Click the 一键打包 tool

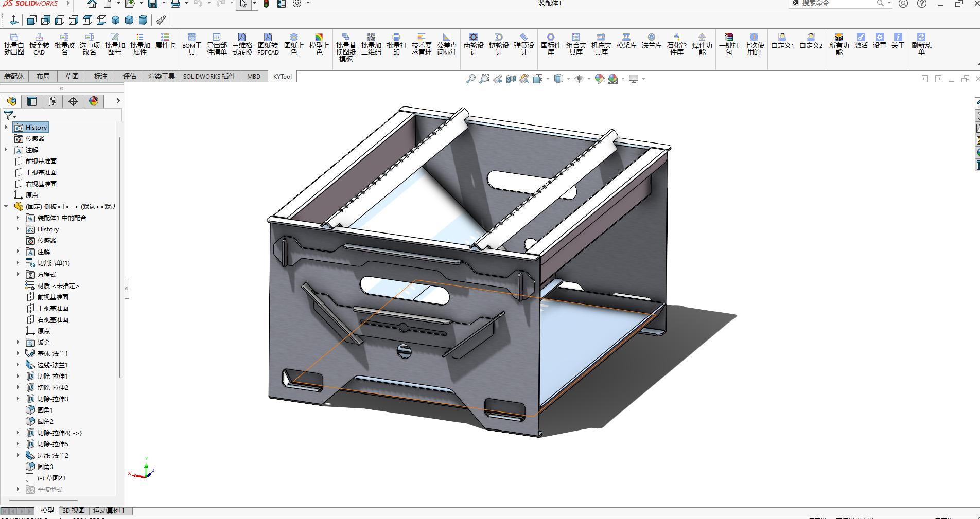click(729, 44)
